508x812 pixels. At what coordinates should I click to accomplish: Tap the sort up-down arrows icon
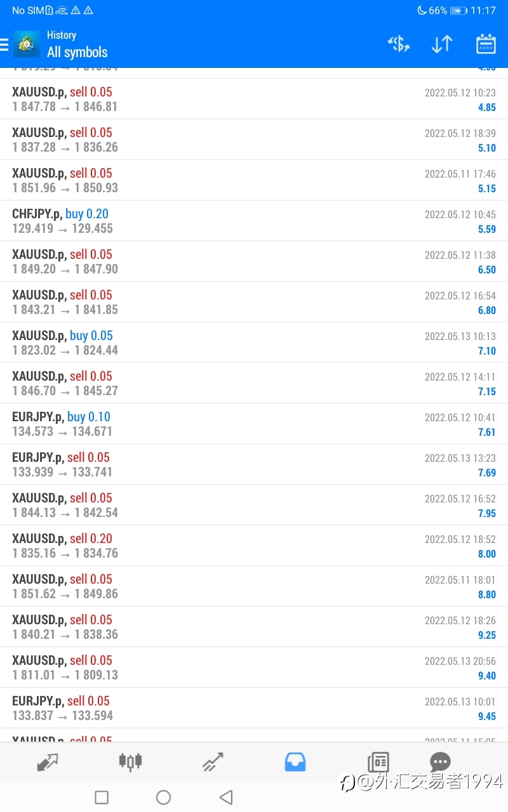pyautogui.click(x=442, y=44)
